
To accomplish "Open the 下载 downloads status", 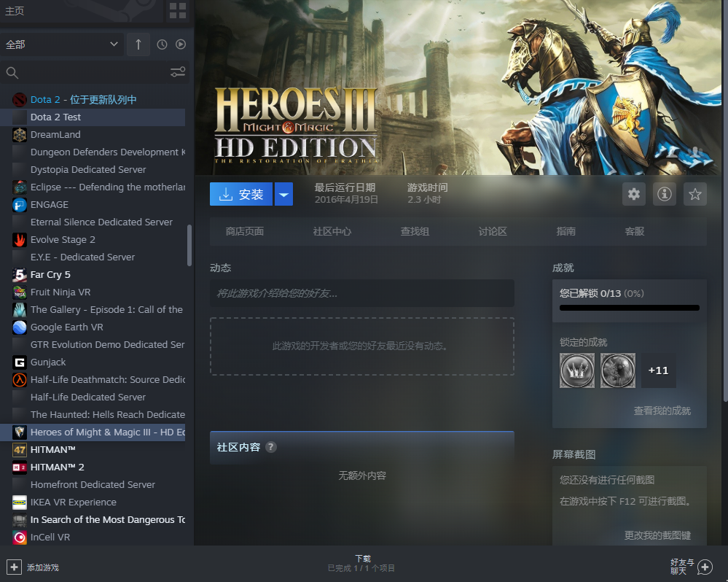I will (361, 563).
